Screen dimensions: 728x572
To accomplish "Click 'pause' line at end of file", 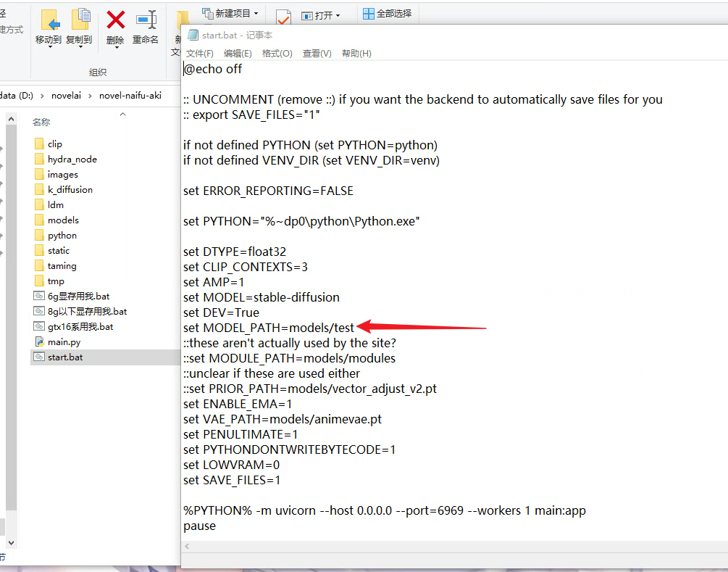I will (x=200, y=526).
